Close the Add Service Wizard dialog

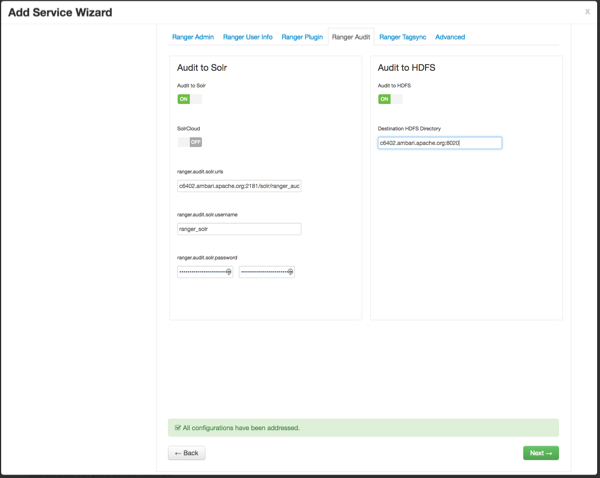587,12
